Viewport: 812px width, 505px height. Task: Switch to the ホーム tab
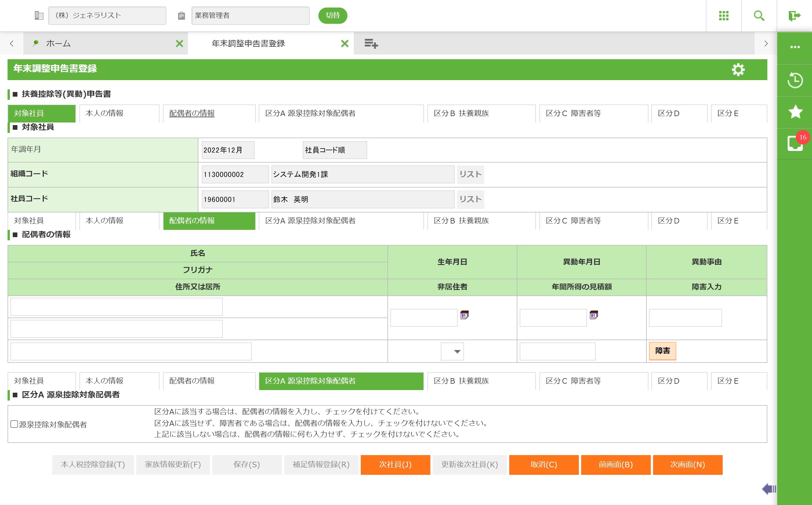click(x=58, y=44)
